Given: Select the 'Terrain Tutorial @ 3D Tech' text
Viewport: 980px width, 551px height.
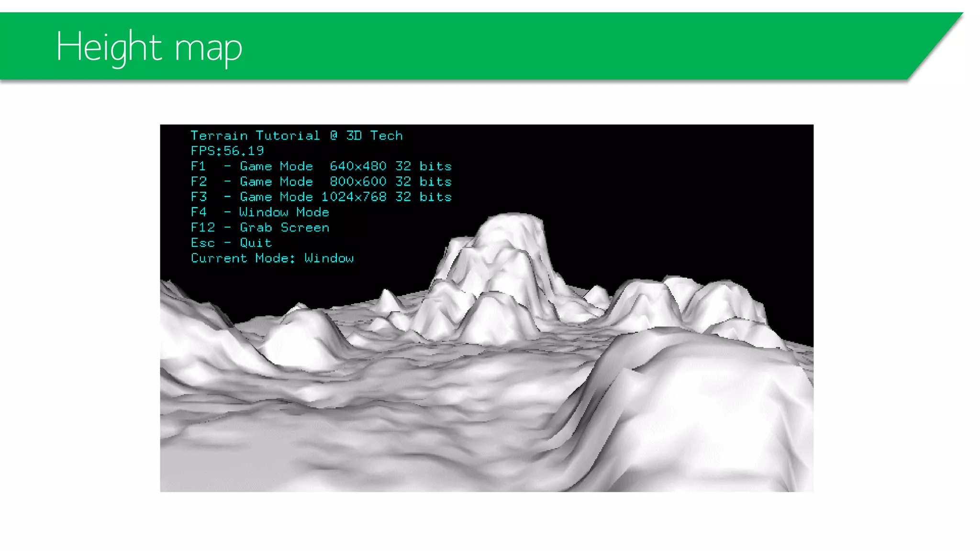Looking at the screenshot, I should (297, 136).
